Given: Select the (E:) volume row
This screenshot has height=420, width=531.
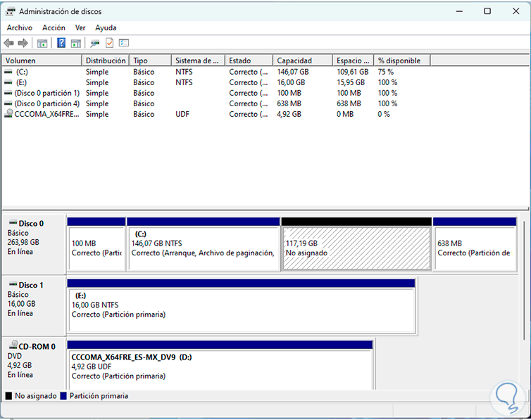Looking at the screenshot, I should coord(217,82).
